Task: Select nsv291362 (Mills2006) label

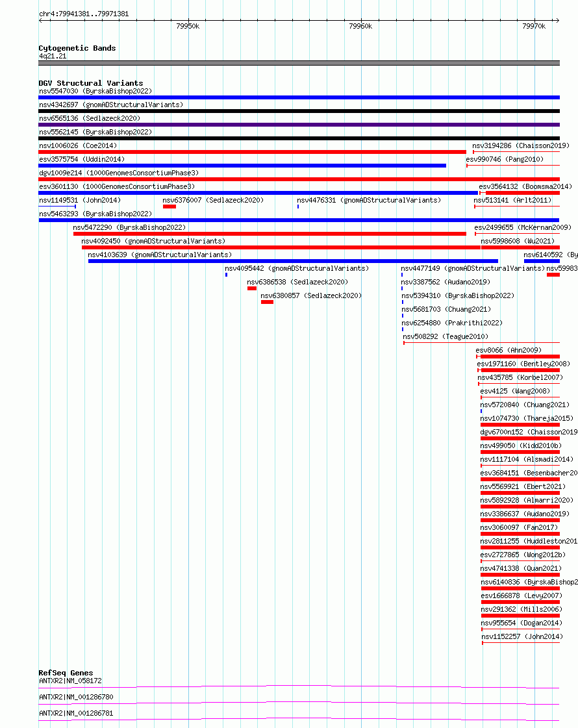Action: (522, 609)
